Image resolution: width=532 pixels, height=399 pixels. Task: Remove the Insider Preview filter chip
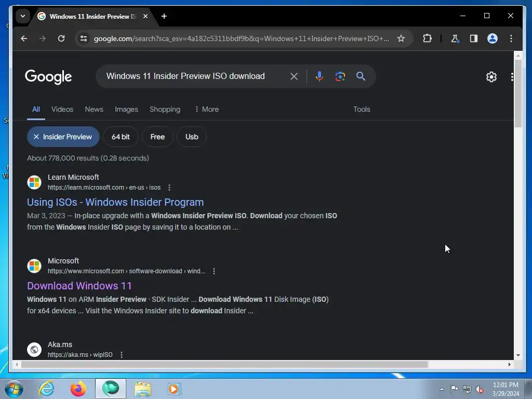click(63, 137)
